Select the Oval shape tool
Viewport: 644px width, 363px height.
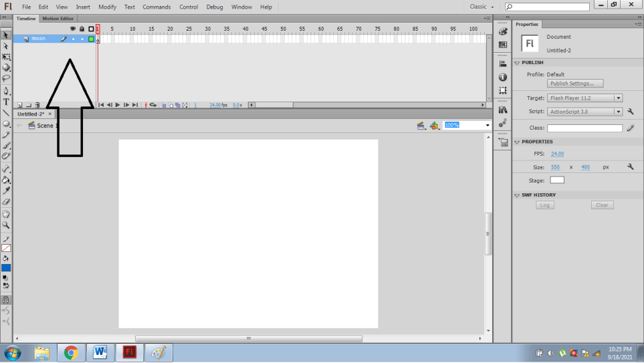pos(6,124)
